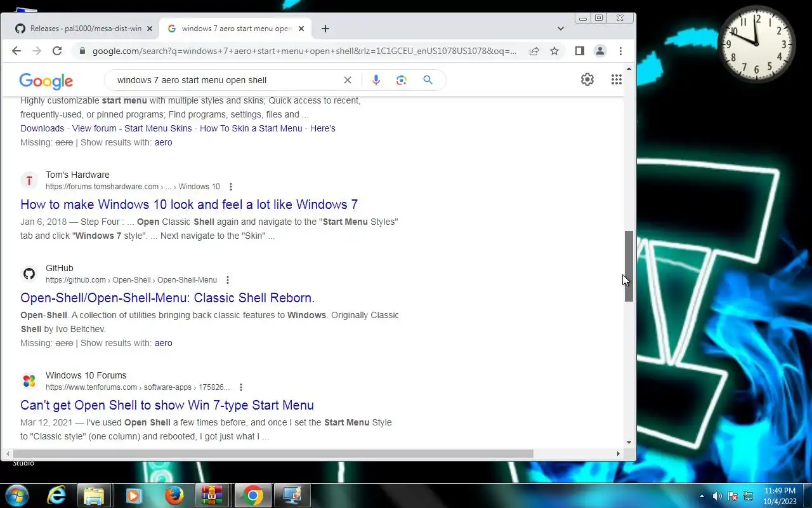Click the share page icon in address bar
This screenshot has width=812, height=508.
click(x=534, y=51)
